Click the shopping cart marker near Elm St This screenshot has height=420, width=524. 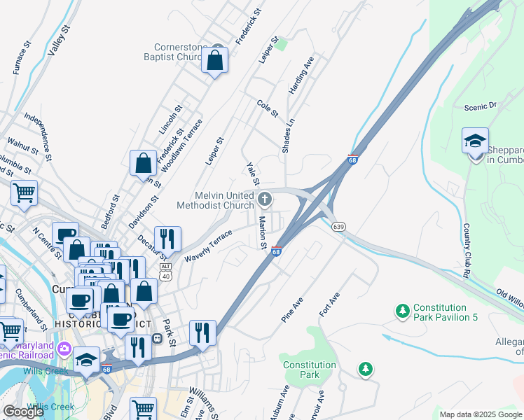point(144,409)
